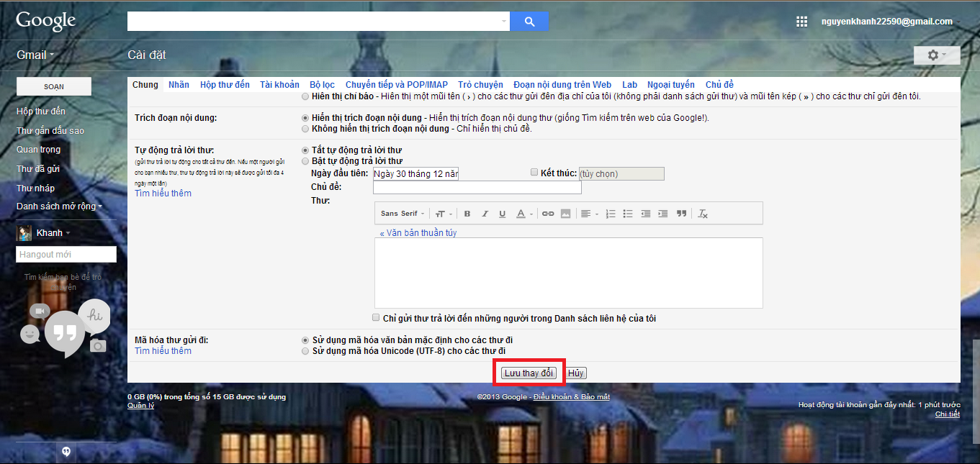Open the 'Chuyển tiếp và POP/IMAP' tab
Viewport: 980px width, 464px height.
396,85
